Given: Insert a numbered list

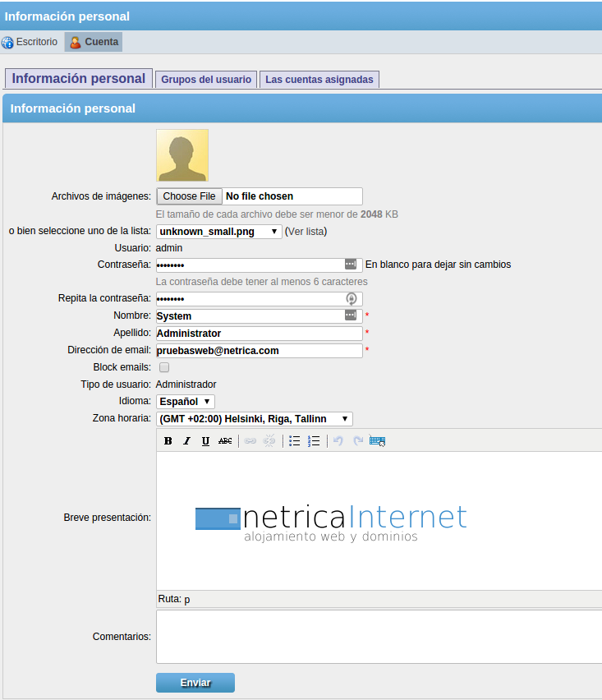Looking at the screenshot, I should [314, 441].
